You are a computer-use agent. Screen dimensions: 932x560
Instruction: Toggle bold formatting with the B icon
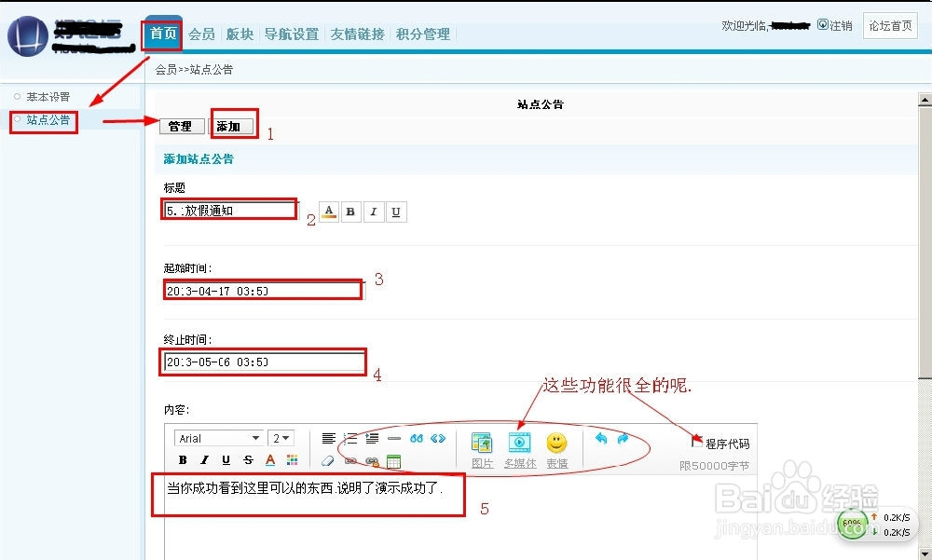183,459
